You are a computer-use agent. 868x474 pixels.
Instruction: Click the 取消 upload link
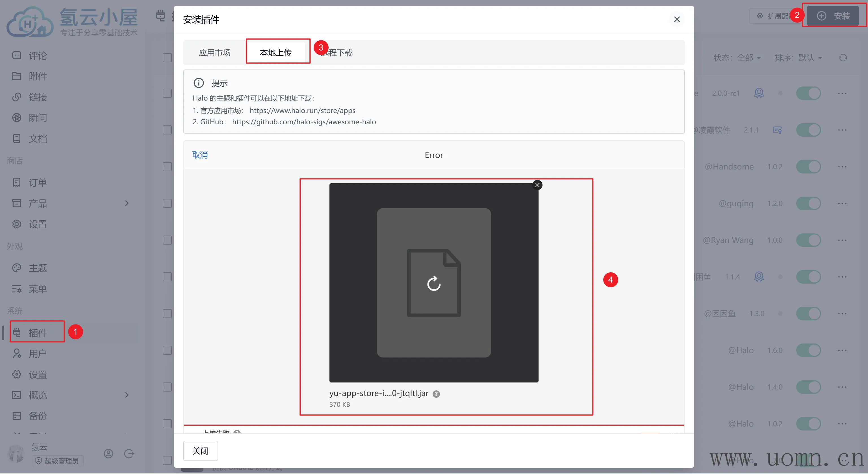pos(200,155)
